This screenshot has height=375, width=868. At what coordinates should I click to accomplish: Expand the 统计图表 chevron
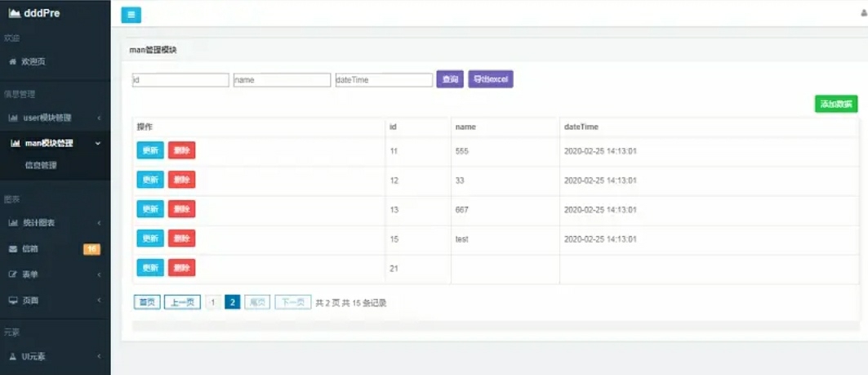point(99,223)
